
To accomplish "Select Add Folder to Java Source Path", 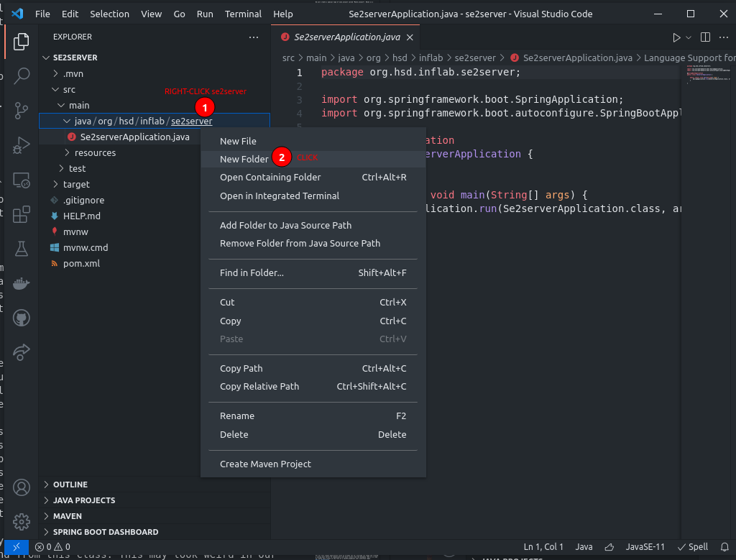I will coord(313,225).
